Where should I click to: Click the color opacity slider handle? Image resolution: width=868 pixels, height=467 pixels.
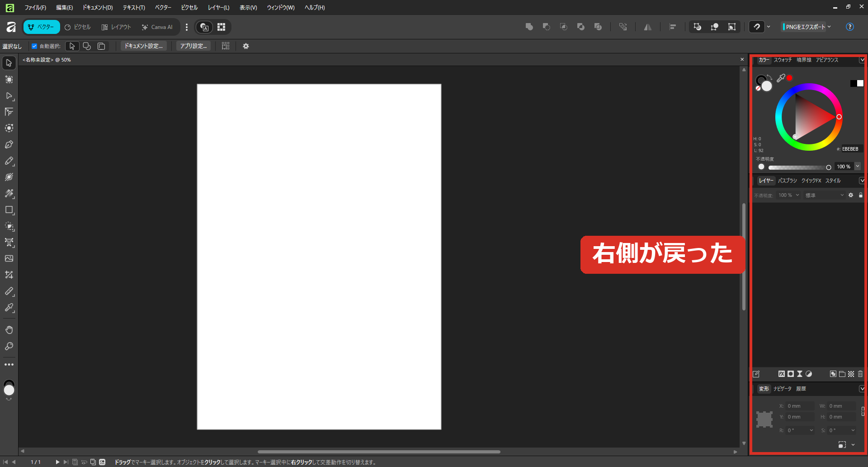pos(829,167)
